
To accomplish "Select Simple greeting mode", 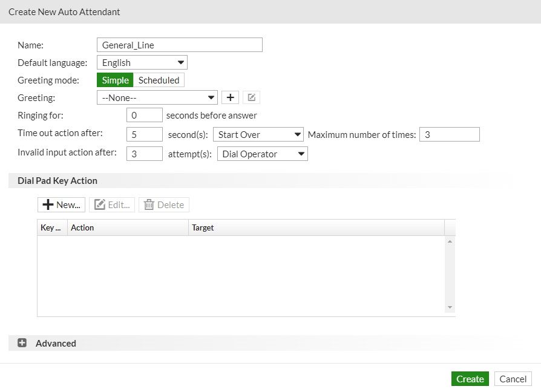I will tap(115, 80).
